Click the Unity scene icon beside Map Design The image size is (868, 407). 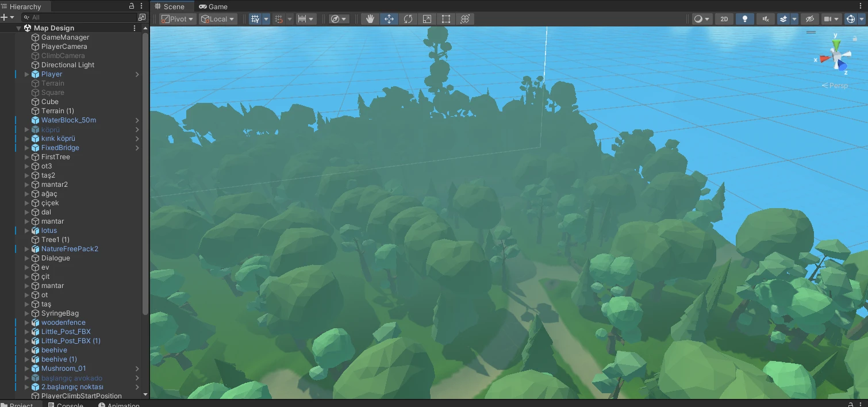[28, 28]
